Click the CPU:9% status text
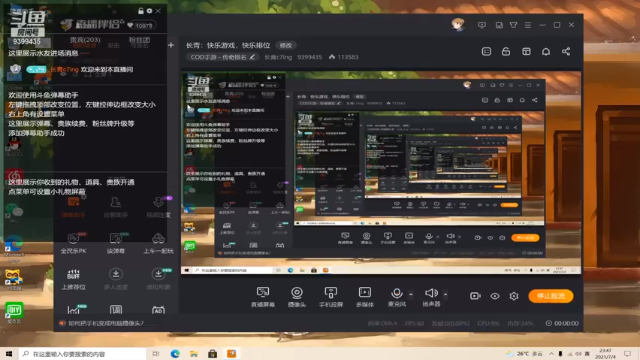The height and width of the screenshot is (360, 640). pyautogui.click(x=489, y=323)
